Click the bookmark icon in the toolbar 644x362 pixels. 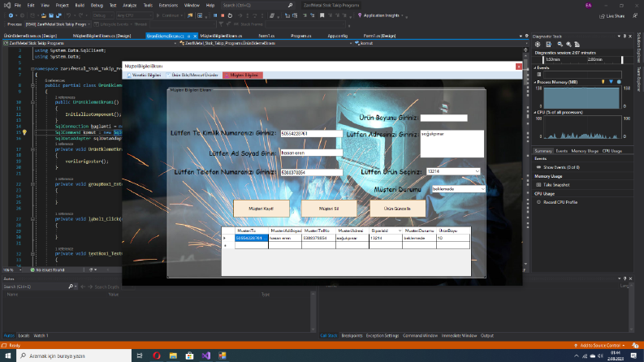click(x=322, y=15)
